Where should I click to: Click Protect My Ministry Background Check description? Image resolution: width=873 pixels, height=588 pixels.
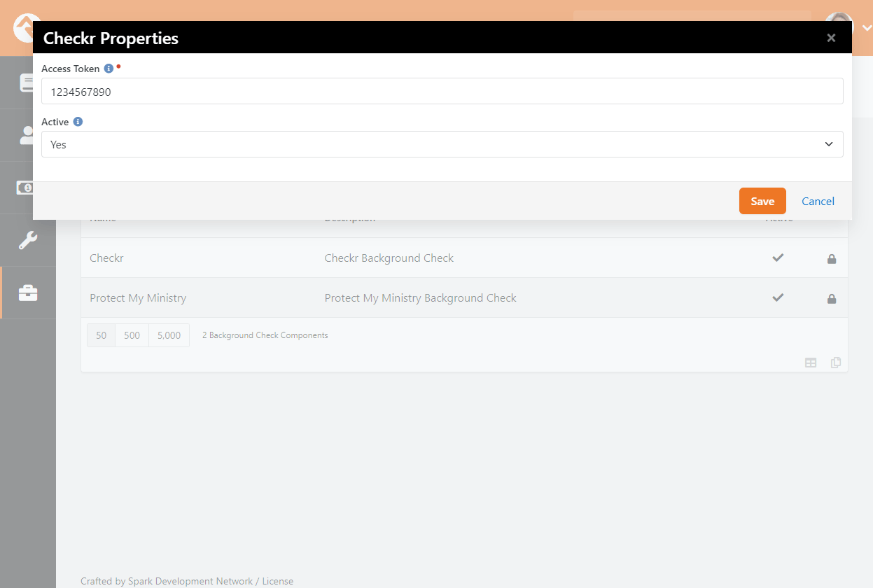click(421, 298)
